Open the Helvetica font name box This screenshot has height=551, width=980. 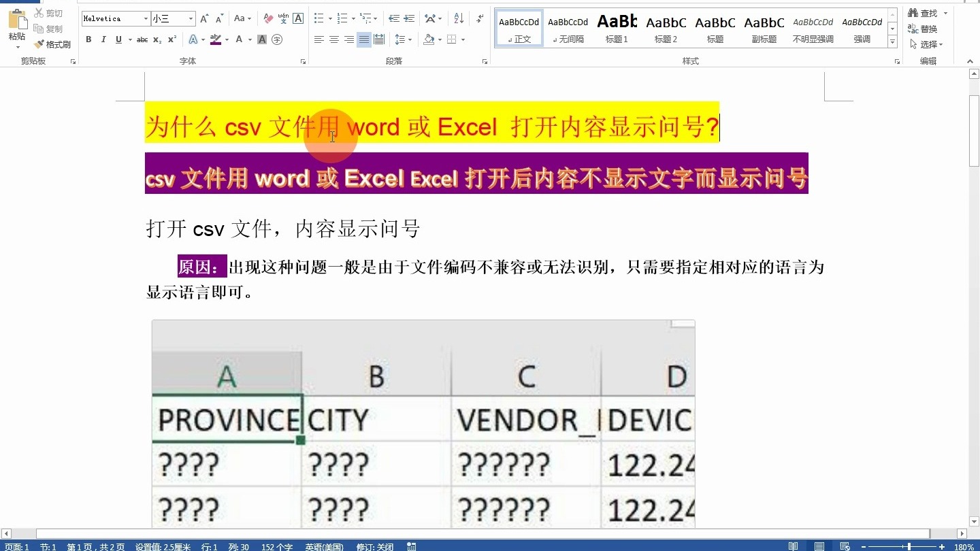coord(116,19)
